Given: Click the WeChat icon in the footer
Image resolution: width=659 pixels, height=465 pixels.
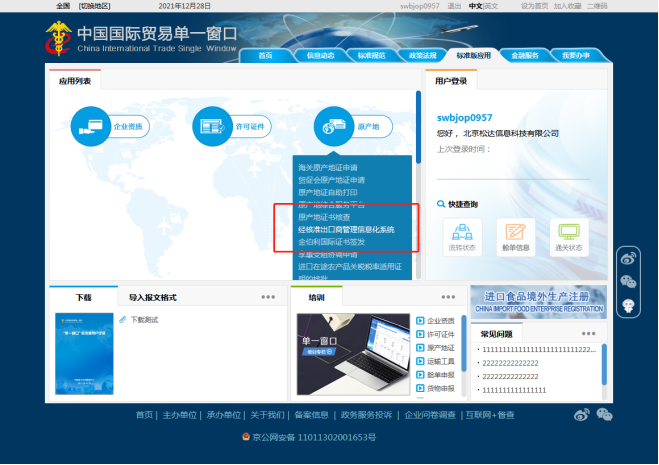Looking at the screenshot, I should point(604,415).
